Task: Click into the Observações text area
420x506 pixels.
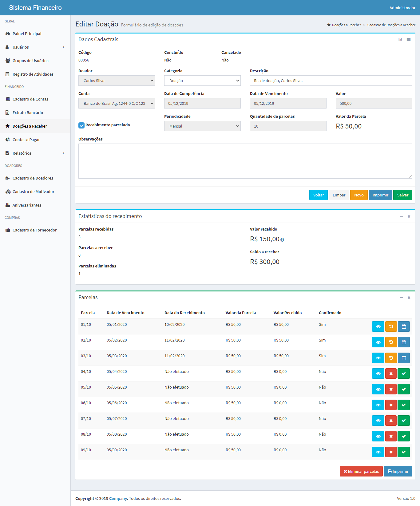Action: click(x=245, y=161)
